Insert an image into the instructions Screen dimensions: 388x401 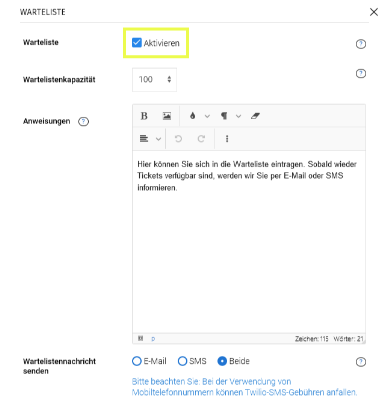(167, 116)
